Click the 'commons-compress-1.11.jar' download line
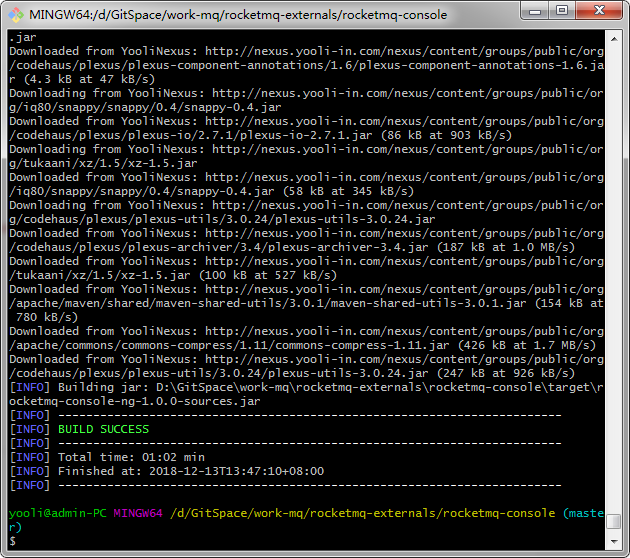The height and width of the screenshot is (558, 630). [x=302, y=345]
